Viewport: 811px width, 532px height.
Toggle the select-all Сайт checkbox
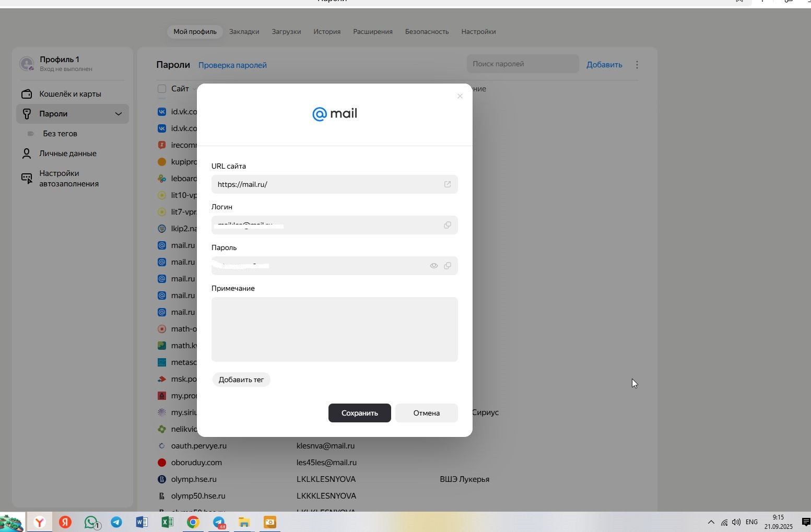point(162,89)
